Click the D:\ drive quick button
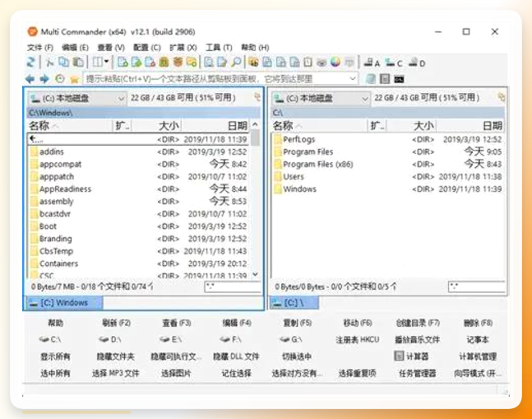Image resolution: width=532 pixels, height=419 pixels. pos(109,339)
